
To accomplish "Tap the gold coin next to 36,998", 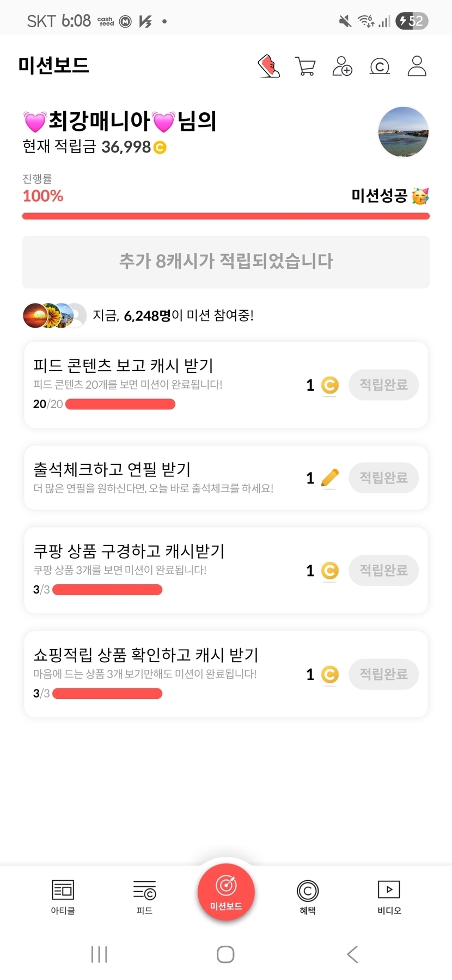I will [160, 147].
